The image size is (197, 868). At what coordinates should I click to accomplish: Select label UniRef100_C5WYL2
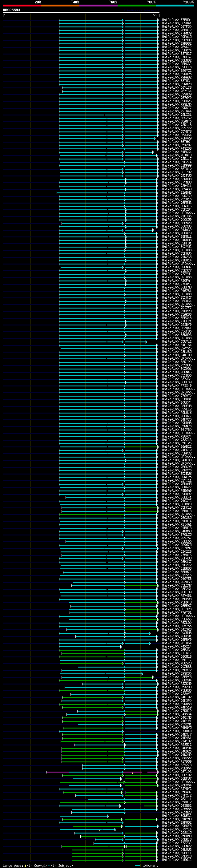point(176,342)
